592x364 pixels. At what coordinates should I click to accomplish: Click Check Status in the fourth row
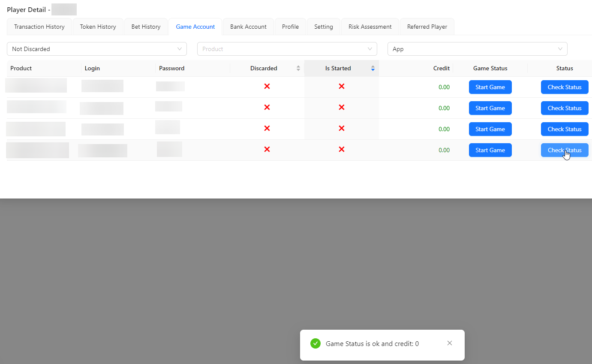564,150
